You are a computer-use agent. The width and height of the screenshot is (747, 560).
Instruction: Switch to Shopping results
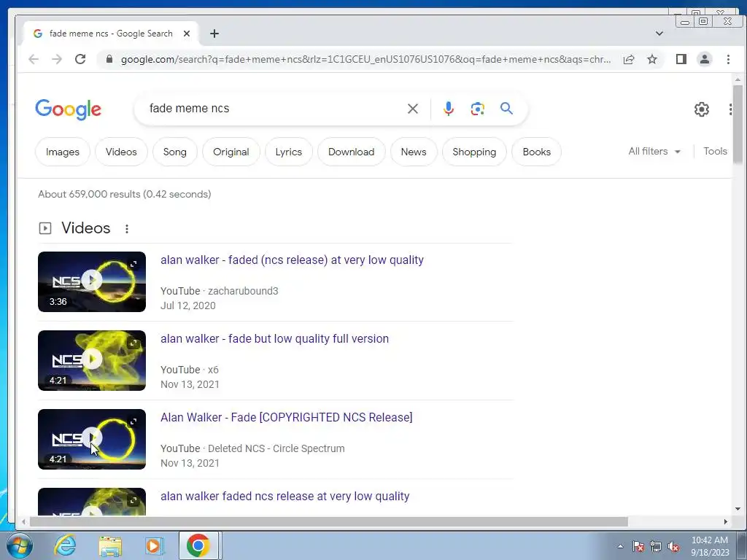pos(474,152)
